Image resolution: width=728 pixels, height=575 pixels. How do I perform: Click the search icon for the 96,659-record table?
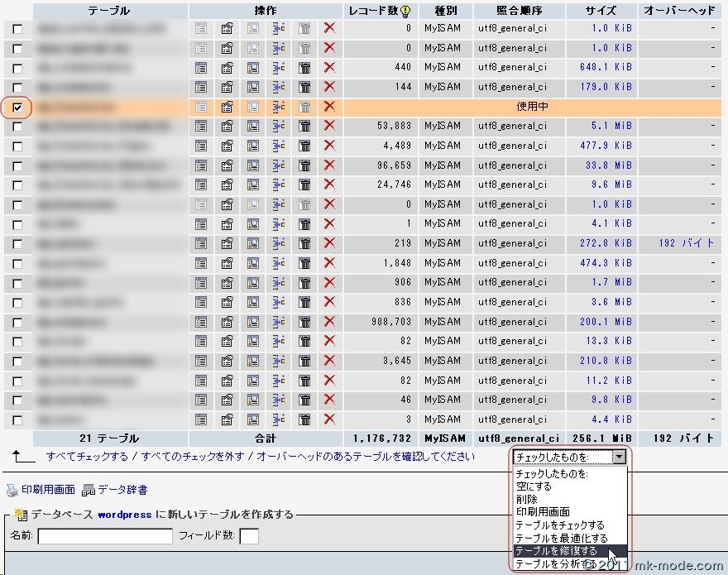[x=253, y=165]
